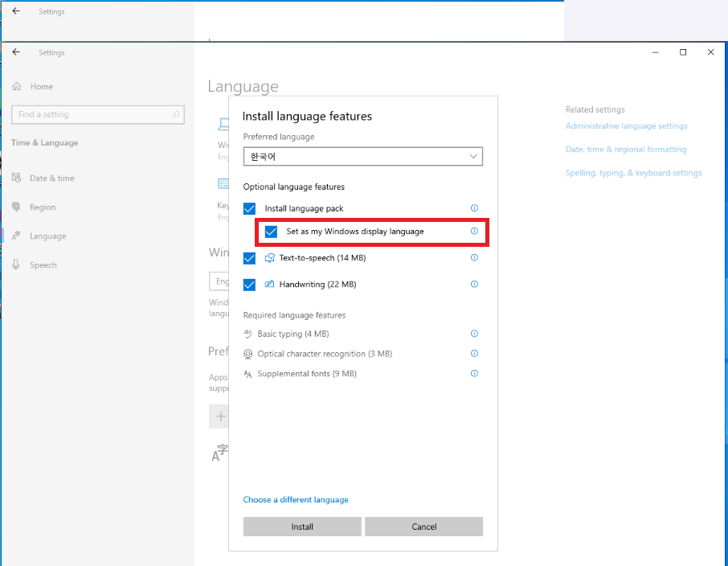Maximize the front Settings window
This screenshot has width=728, height=566.
click(x=683, y=52)
